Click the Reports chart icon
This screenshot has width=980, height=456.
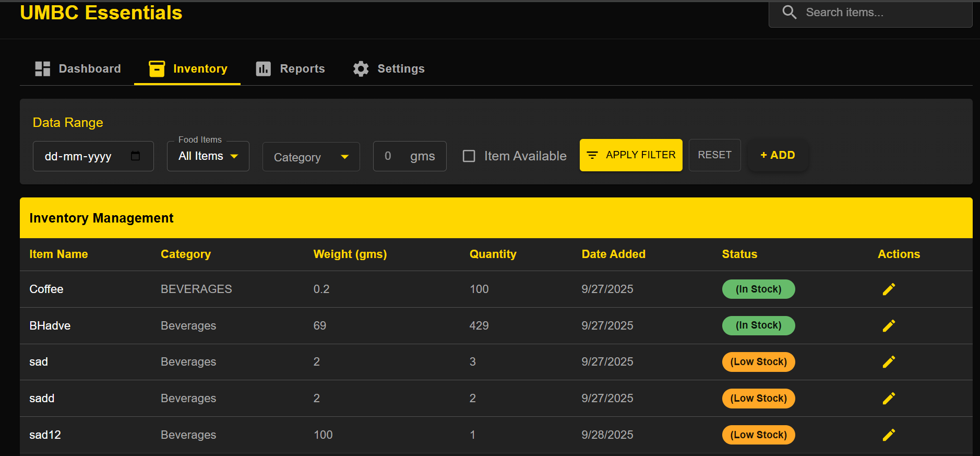pyautogui.click(x=264, y=69)
